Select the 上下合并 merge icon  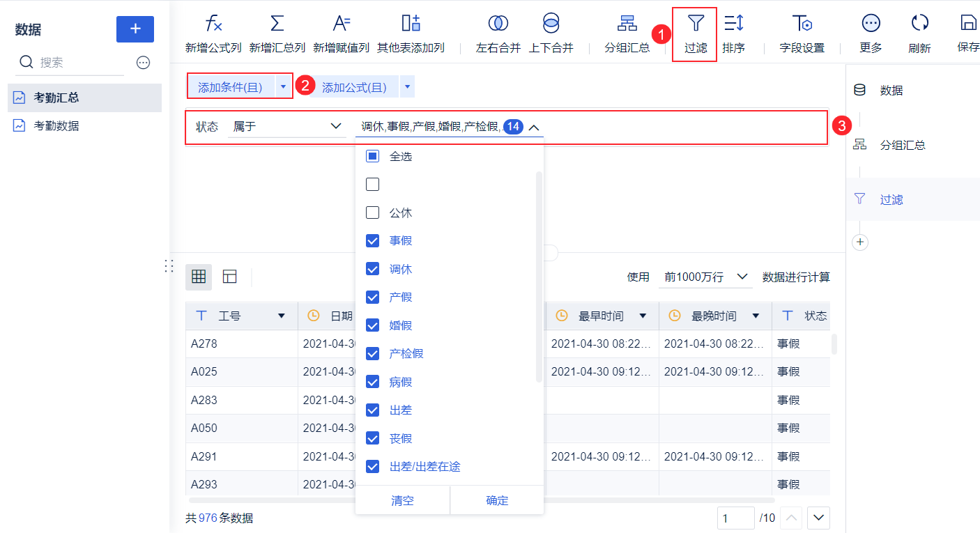point(551,23)
